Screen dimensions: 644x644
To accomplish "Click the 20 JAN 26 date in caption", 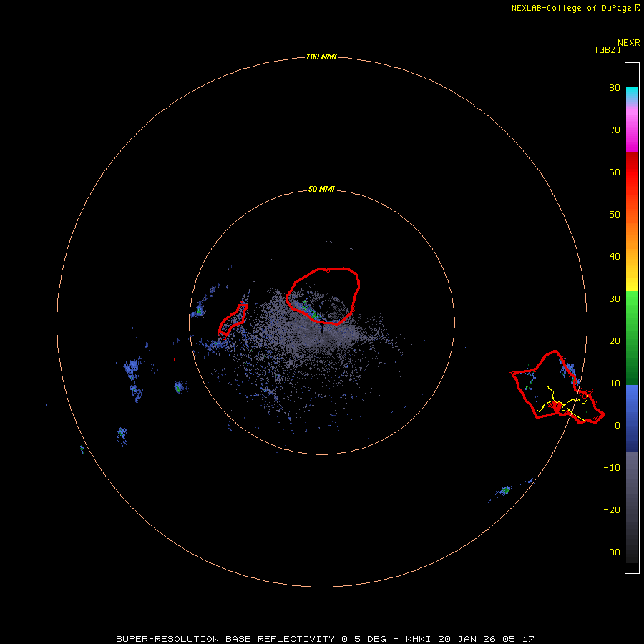I will pyautogui.click(x=466, y=639).
